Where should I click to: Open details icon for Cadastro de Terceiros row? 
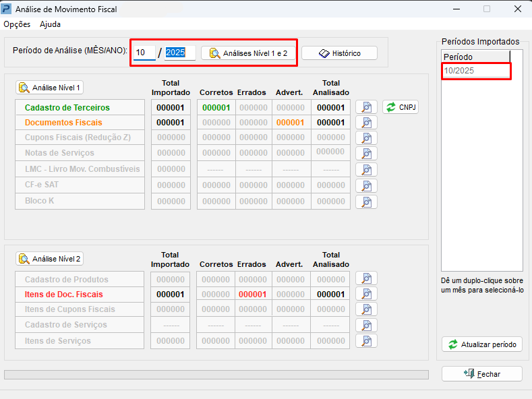click(x=366, y=107)
